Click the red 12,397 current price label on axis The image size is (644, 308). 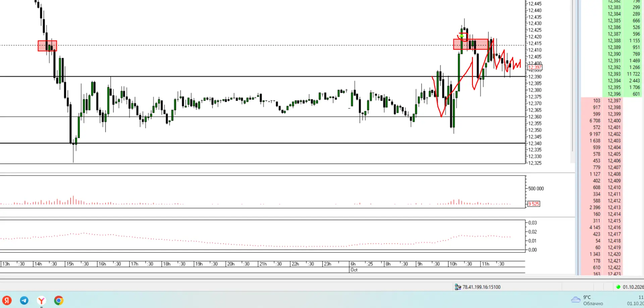[535, 67]
